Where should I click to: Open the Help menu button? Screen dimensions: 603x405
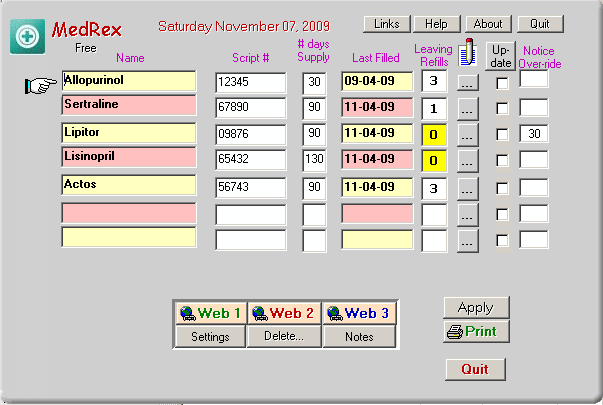pyautogui.click(x=436, y=24)
